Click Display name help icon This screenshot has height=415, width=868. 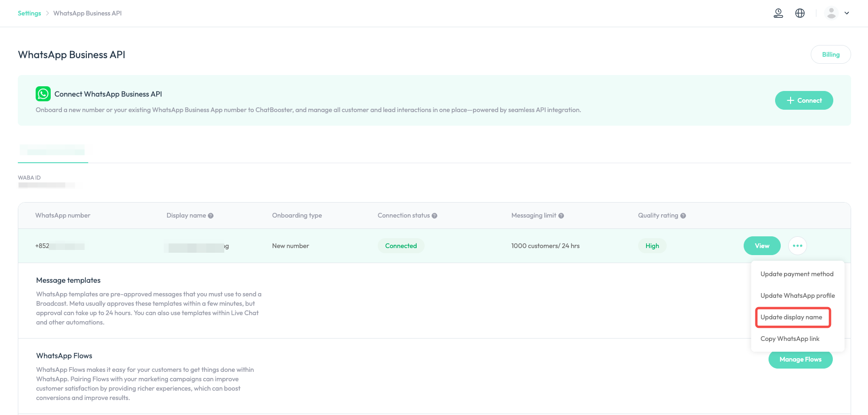[x=211, y=216]
